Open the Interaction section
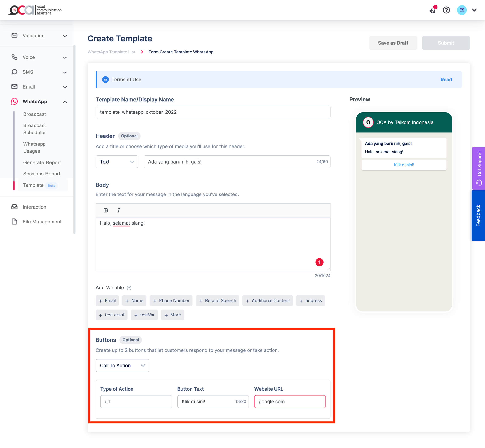 pos(34,207)
